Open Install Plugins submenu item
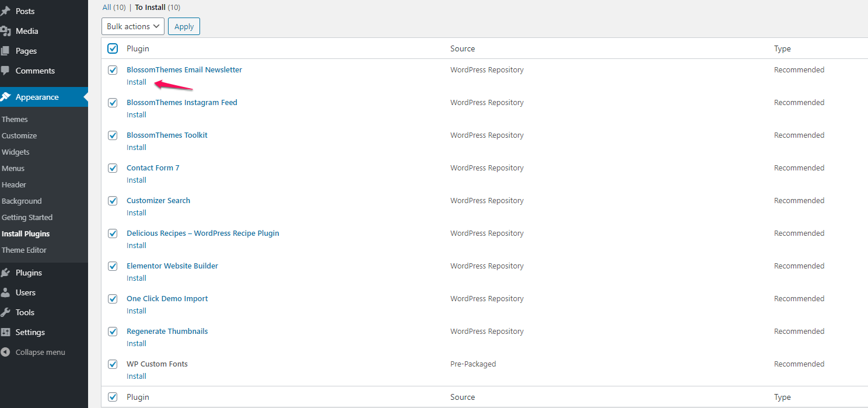 coord(26,233)
